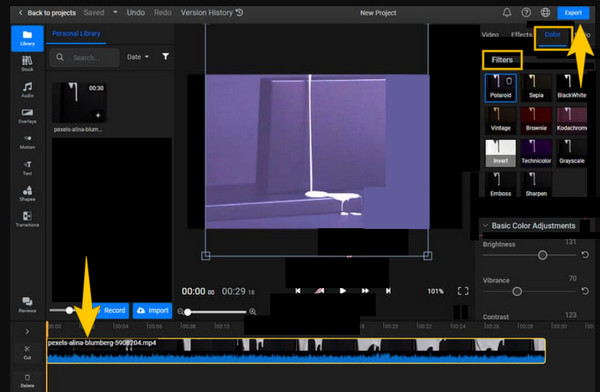Click the library filter funnel icon
Image resolution: width=600 pixels, height=392 pixels.
click(165, 57)
